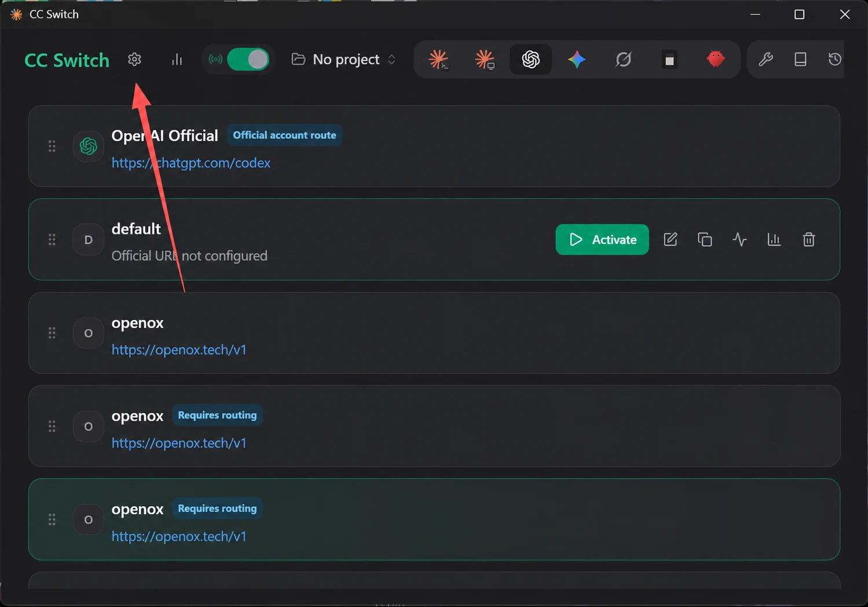868x607 pixels.
Task: Click the CC Switch title bar text
Action: pyautogui.click(x=54, y=14)
